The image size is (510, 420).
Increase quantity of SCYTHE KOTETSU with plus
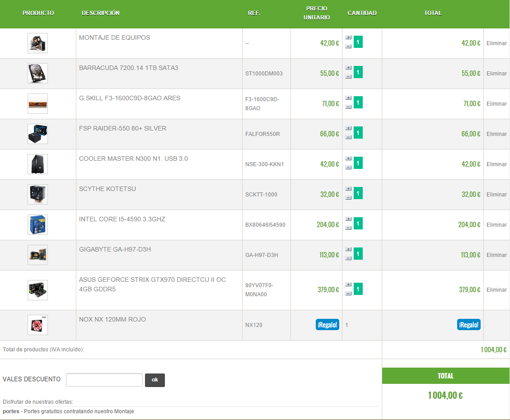point(348,188)
